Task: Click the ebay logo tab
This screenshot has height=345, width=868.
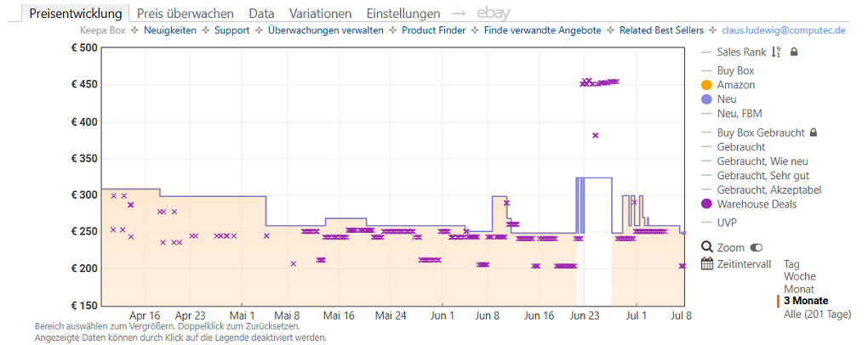Action: (x=494, y=14)
